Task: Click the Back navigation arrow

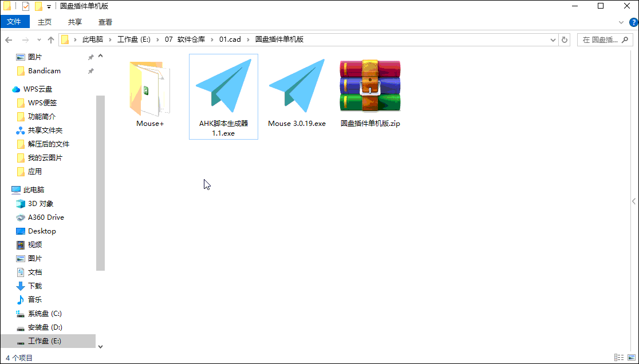Action: coord(9,40)
